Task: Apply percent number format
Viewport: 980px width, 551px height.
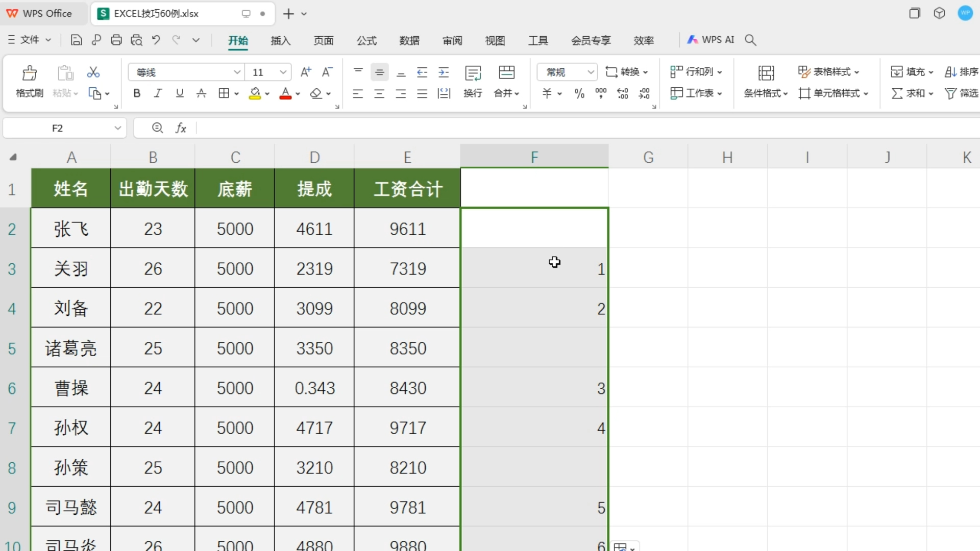Action: (579, 93)
